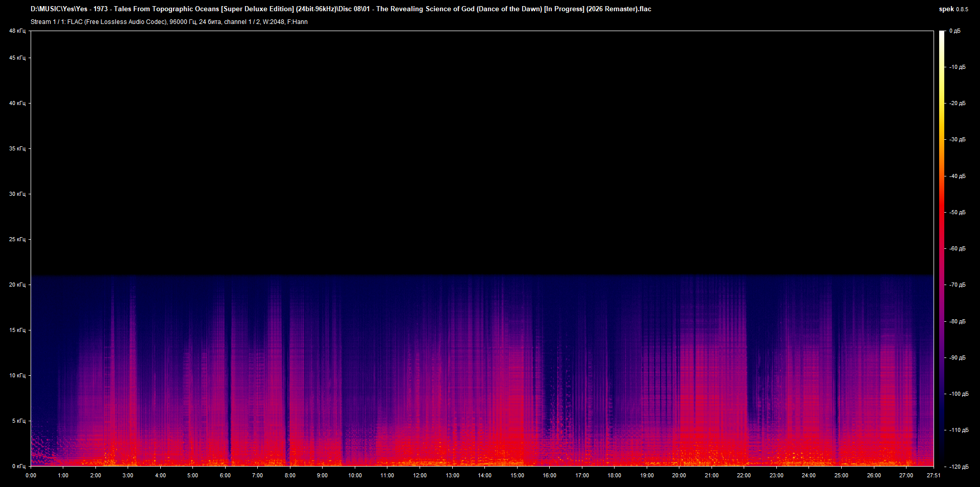
Task: Click the '13:00' time axis label
Action: 452,475
